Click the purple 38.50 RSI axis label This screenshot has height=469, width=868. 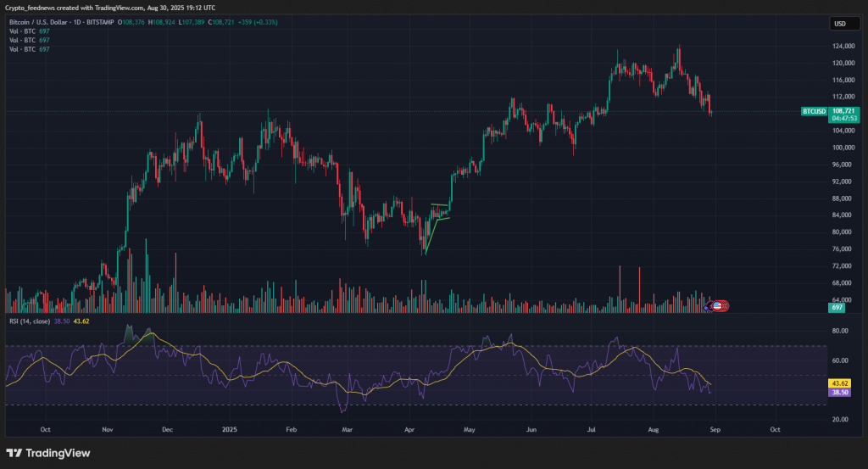838,392
